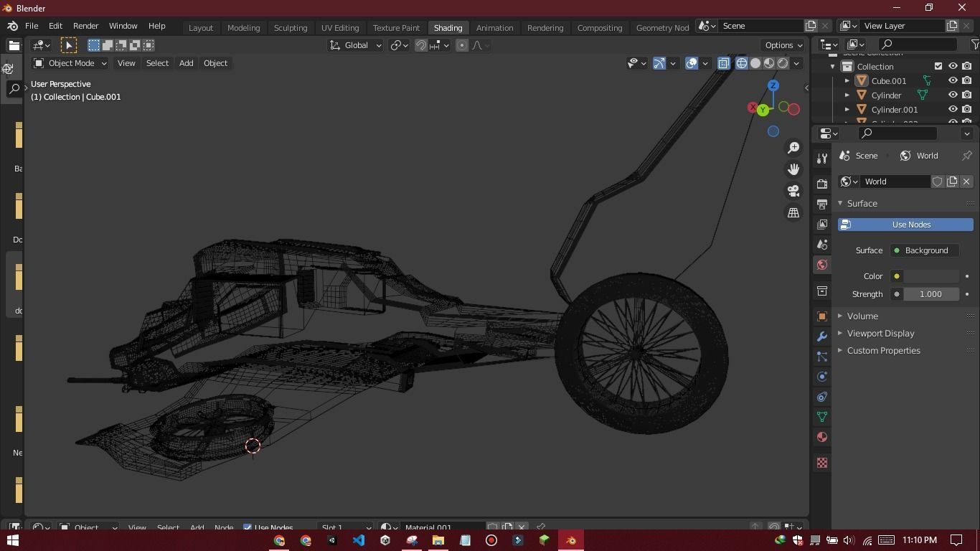980x551 pixels.
Task: Switch to solid viewport shading
Action: pyautogui.click(x=755, y=63)
